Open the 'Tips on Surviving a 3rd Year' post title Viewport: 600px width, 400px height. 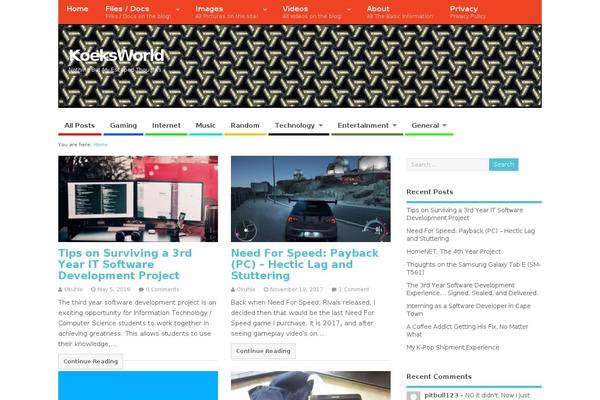tap(125, 264)
